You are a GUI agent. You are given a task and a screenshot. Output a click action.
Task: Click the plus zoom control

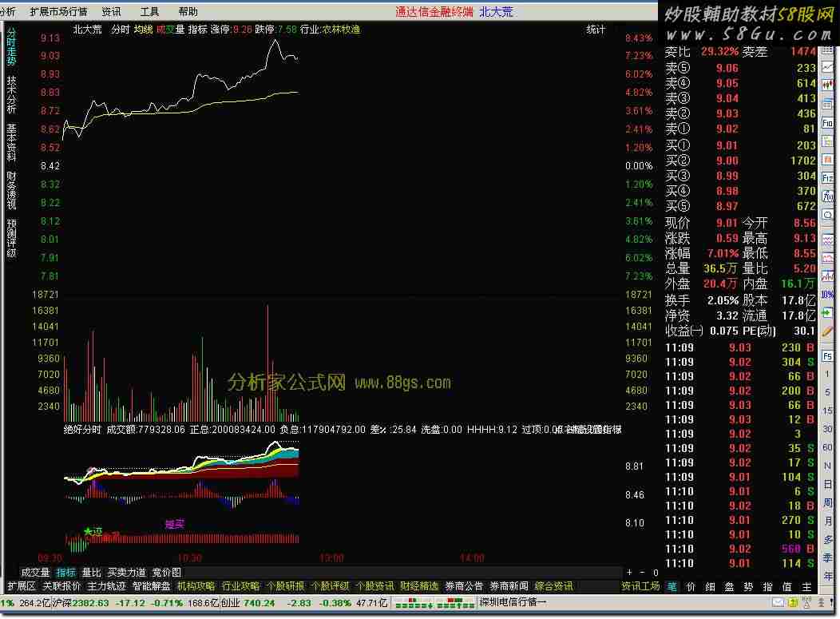tap(629, 573)
